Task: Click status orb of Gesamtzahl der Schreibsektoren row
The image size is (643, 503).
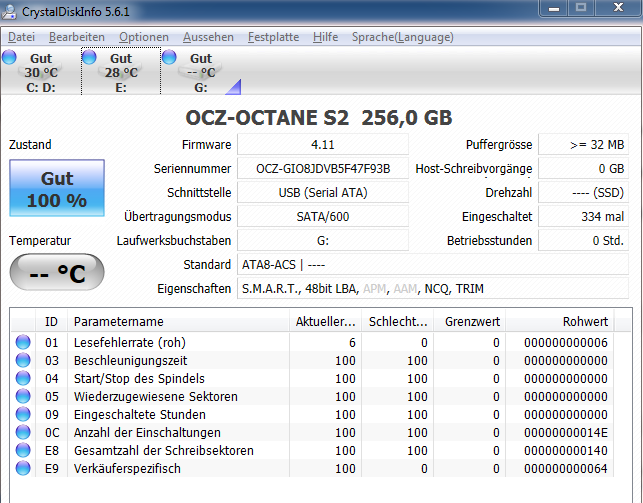Action: tap(23, 451)
